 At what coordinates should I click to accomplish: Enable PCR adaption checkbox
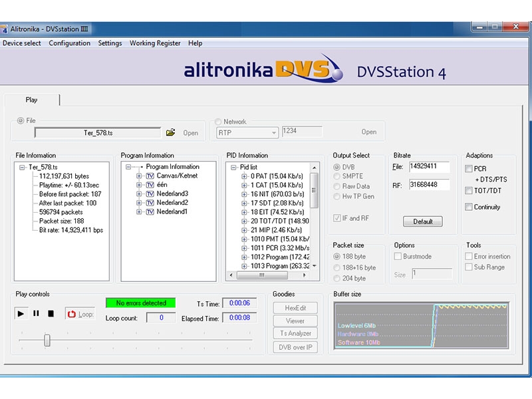[x=469, y=169]
